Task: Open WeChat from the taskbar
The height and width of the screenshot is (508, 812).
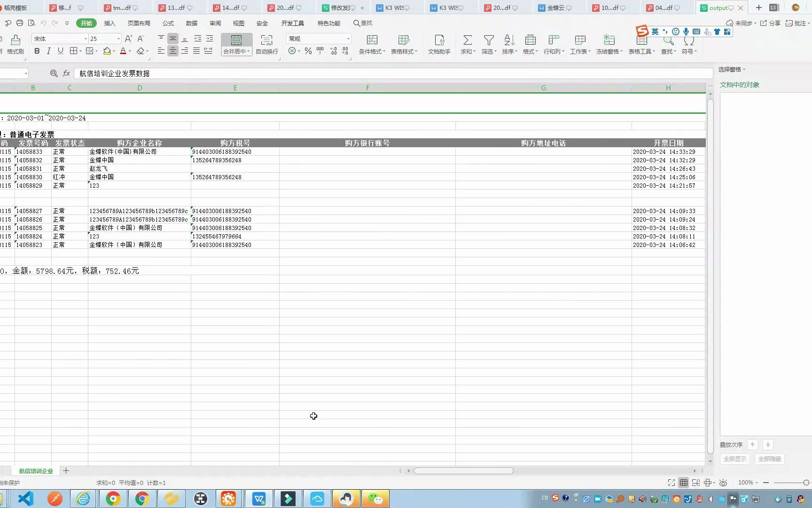Action: click(375, 499)
